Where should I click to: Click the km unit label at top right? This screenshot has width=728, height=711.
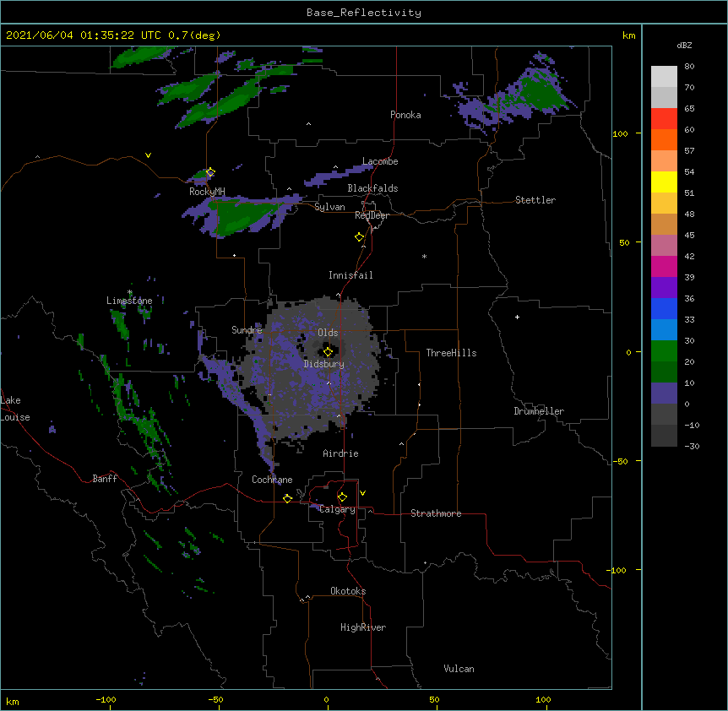point(628,35)
